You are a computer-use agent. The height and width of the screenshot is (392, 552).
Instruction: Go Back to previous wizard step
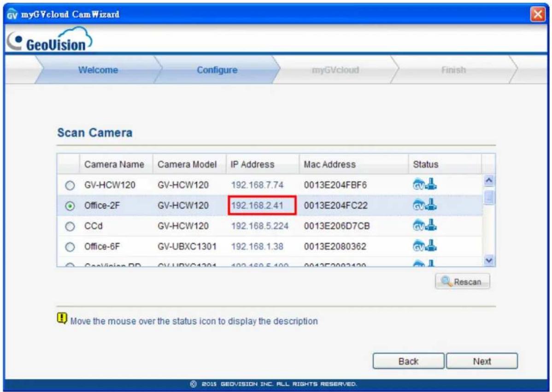coord(408,361)
